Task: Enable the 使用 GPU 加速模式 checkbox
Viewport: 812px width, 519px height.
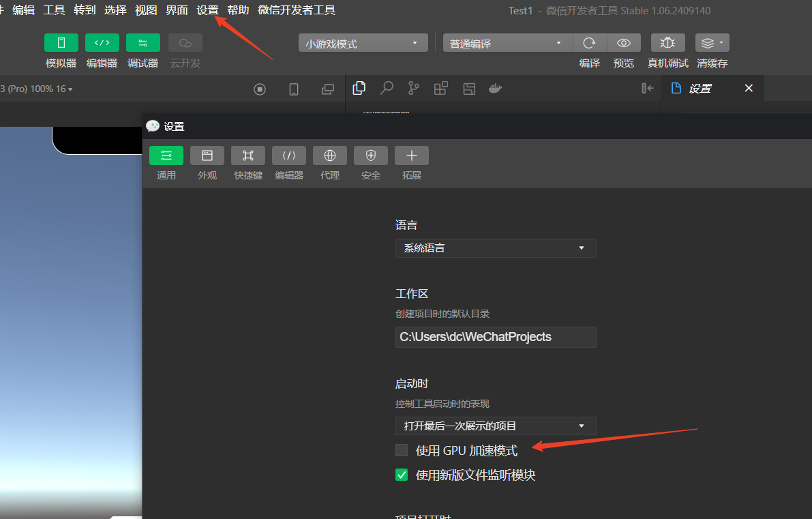Action: click(402, 450)
